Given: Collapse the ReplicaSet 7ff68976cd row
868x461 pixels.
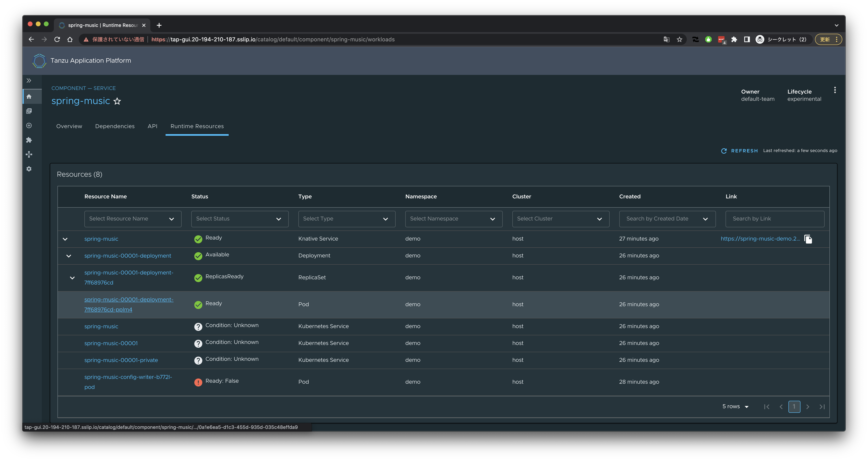Looking at the screenshot, I should 72,278.
